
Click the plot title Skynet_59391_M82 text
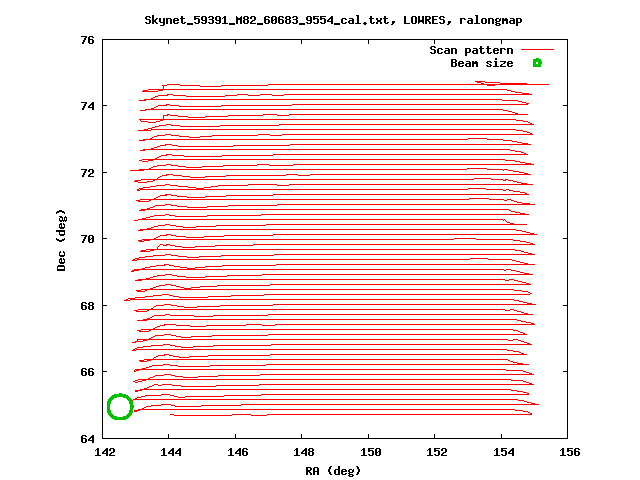click(x=333, y=20)
